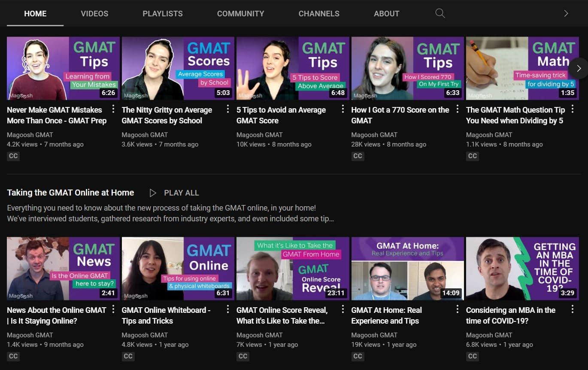
Task: Switch to the COMMUNITY tab
Action: point(240,13)
